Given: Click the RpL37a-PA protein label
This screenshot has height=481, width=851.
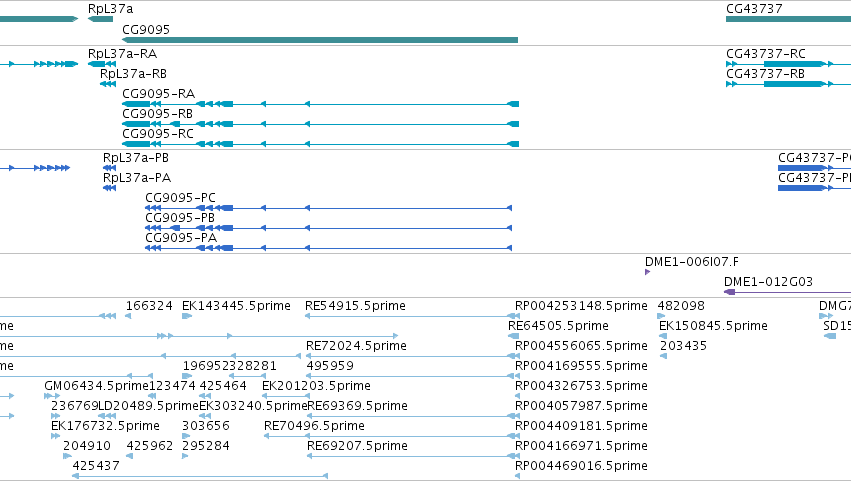Looking at the screenshot, I should (x=137, y=178).
